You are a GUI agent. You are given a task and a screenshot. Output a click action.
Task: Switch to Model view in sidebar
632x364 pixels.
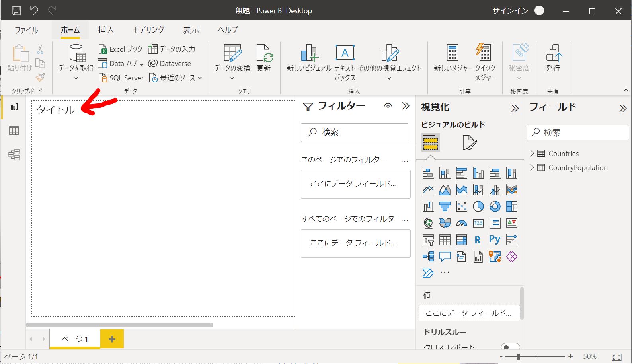click(14, 154)
